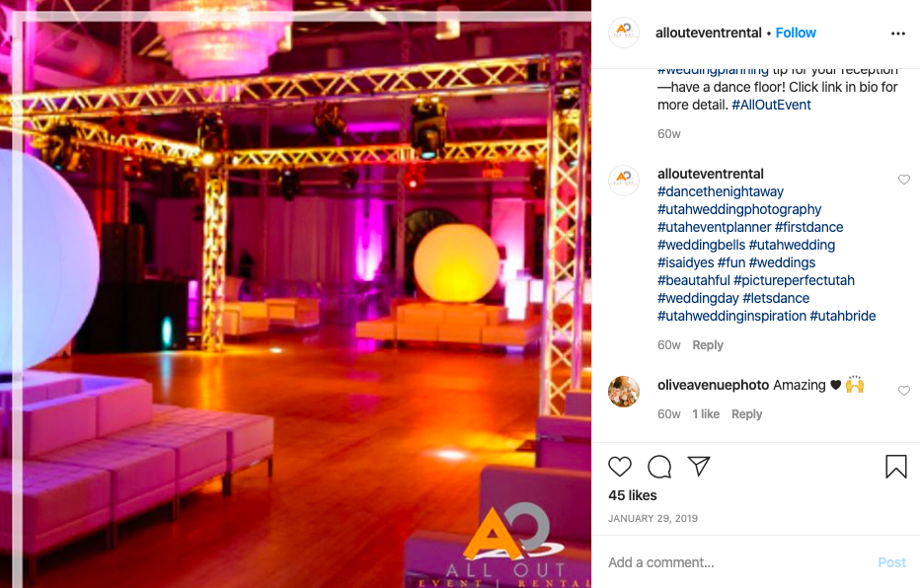This screenshot has width=920, height=588.
Task: Open the oliveavenuephoto username link
Action: pyautogui.click(x=713, y=385)
